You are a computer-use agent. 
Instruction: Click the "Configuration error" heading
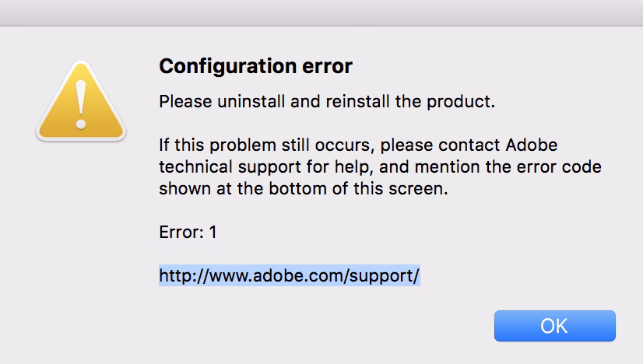coord(255,67)
